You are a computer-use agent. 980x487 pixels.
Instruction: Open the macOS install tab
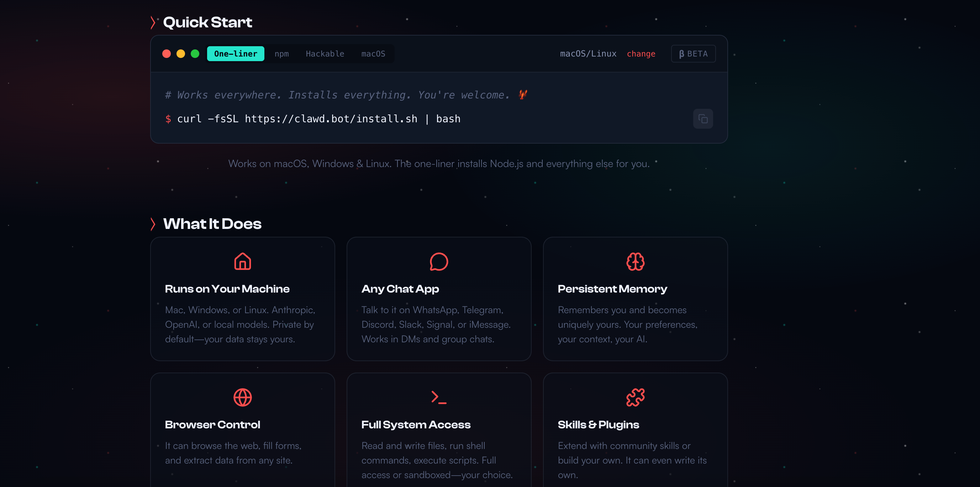point(373,54)
